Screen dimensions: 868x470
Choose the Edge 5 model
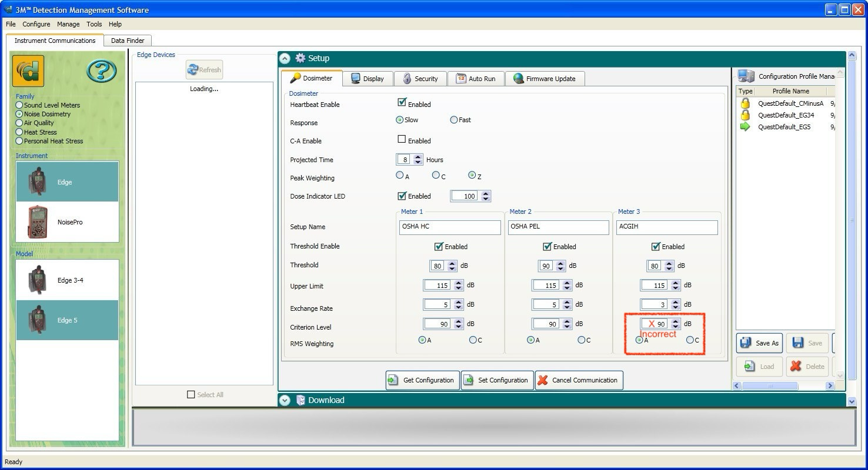67,320
